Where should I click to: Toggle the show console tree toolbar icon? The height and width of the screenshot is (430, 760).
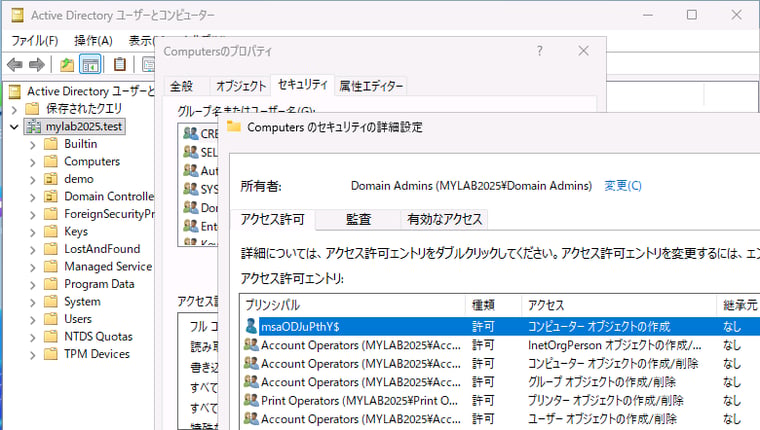[x=90, y=64]
